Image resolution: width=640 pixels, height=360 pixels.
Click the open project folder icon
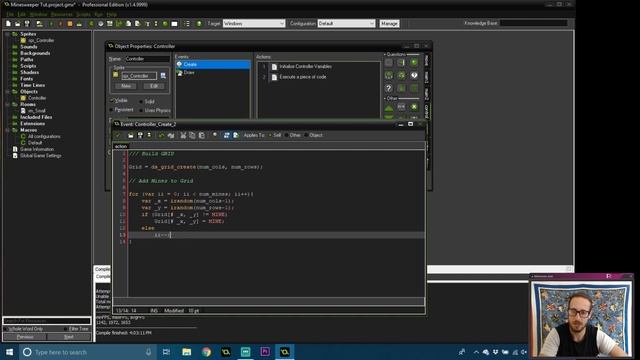pyautogui.click(x=18, y=24)
